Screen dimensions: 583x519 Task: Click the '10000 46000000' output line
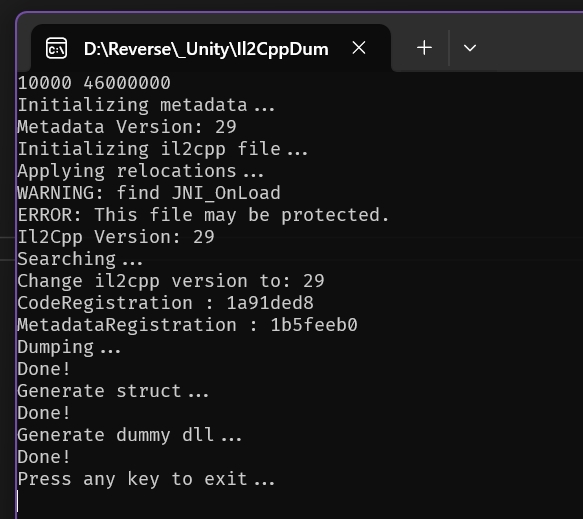(x=94, y=83)
